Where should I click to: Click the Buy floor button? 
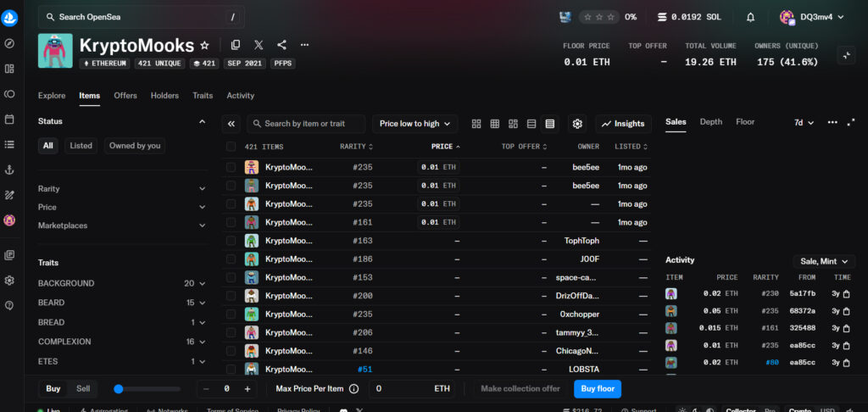click(597, 388)
